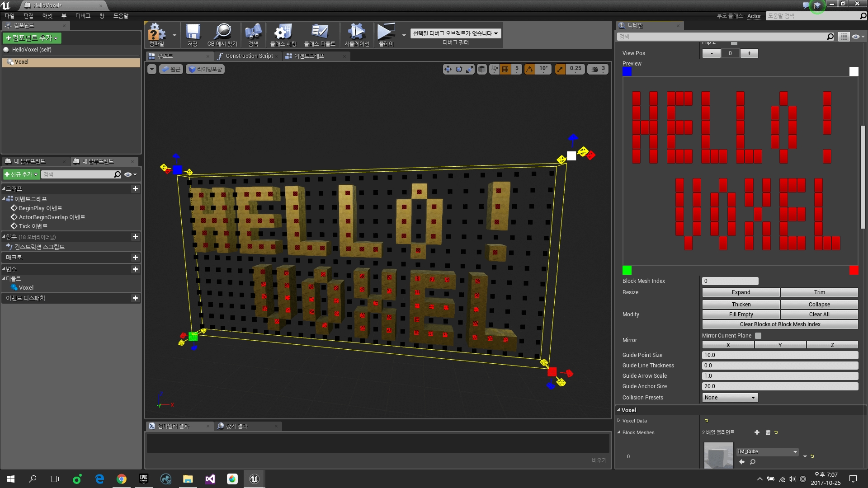868x488 pixels.
Task: Open the 디버그 menu
Action: click(x=83, y=15)
